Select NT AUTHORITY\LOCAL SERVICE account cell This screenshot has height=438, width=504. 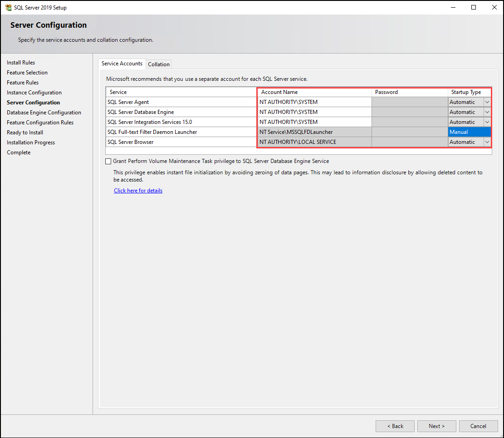315,142
